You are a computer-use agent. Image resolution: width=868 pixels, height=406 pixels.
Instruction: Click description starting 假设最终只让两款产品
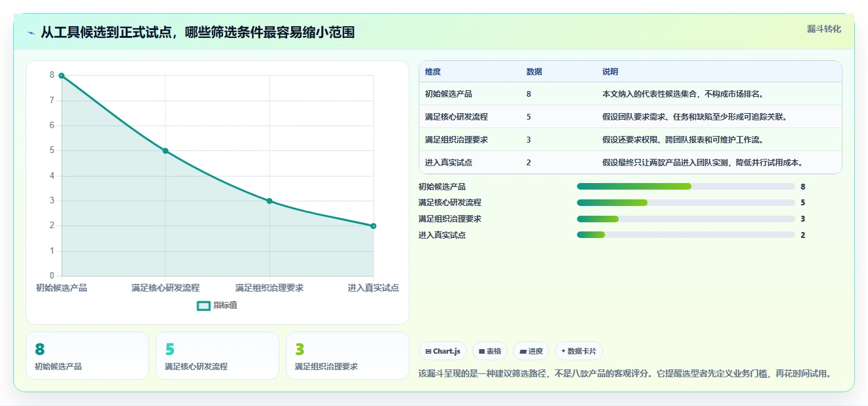(x=703, y=163)
